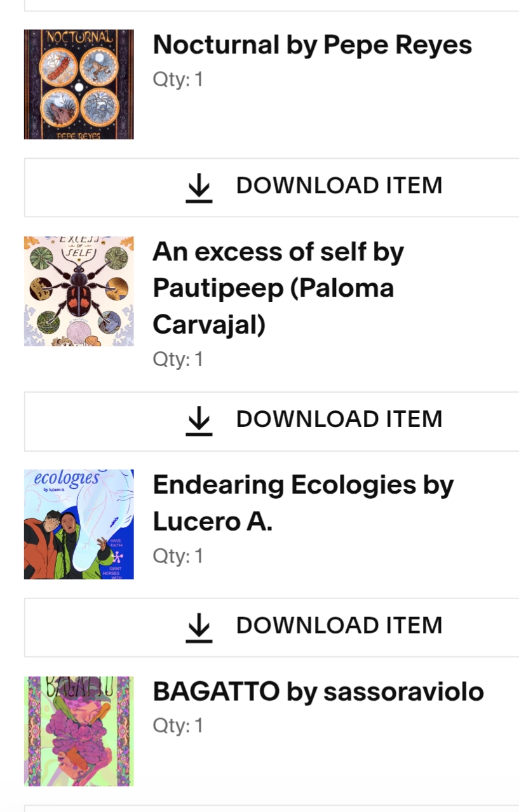Screen dimensions: 519x812
Task: Click Qty: 1 label under Lucero A.
Action: pyautogui.click(x=178, y=557)
